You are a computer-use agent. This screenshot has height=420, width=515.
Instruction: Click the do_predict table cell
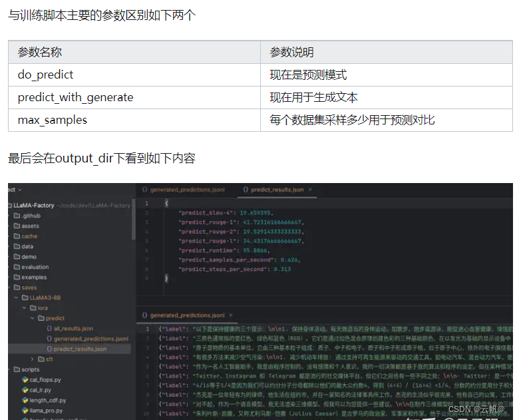coord(134,75)
